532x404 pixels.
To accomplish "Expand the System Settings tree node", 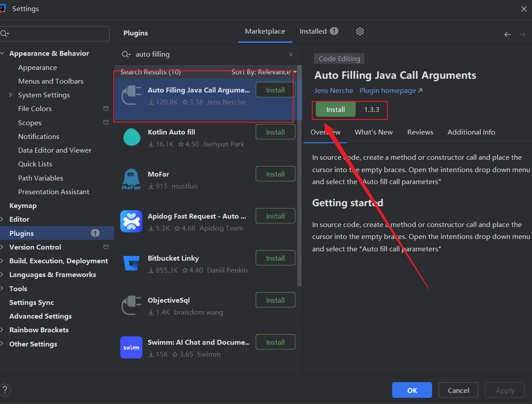I will coord(11,95).
